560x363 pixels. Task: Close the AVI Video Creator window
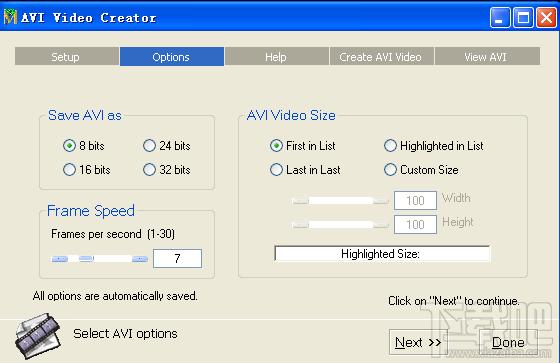click(x=546, y=18)
